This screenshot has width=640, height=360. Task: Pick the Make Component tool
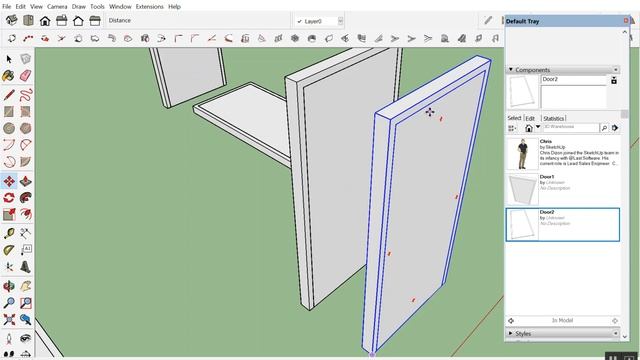pyautogui.click(x=26, y=59)
